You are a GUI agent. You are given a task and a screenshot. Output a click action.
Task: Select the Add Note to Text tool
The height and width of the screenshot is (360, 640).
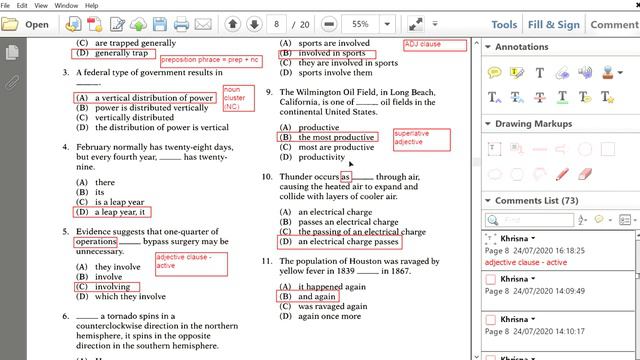584,97
